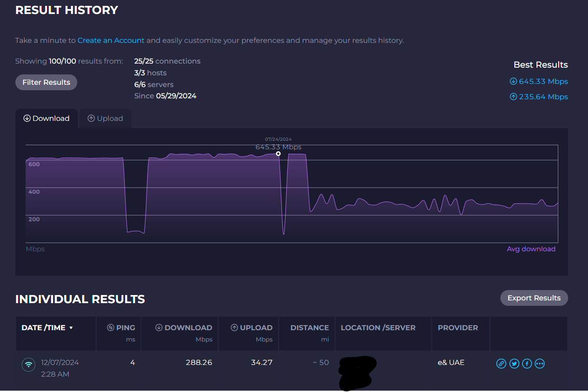588x392 pixels.
Task: Click best download result 645.33 Mbps
Action: point(538,82)
